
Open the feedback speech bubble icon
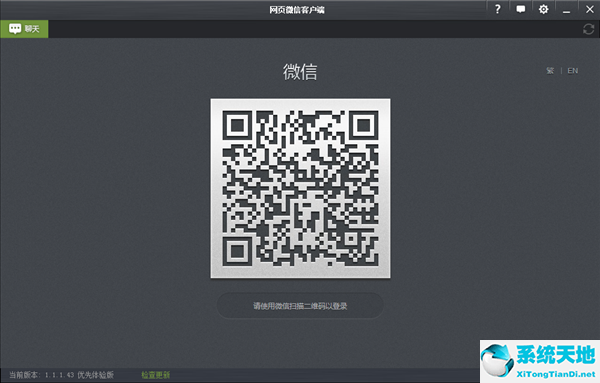(x=521, y=9)
